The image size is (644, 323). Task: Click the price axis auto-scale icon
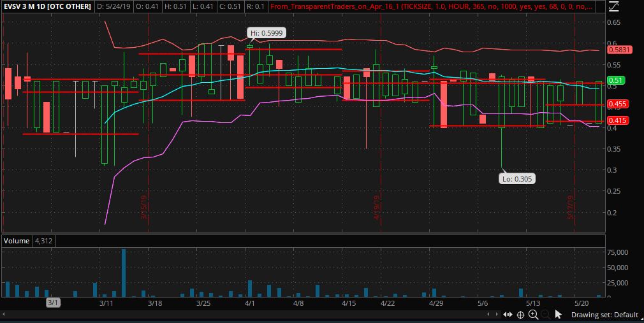pos(613,6)
